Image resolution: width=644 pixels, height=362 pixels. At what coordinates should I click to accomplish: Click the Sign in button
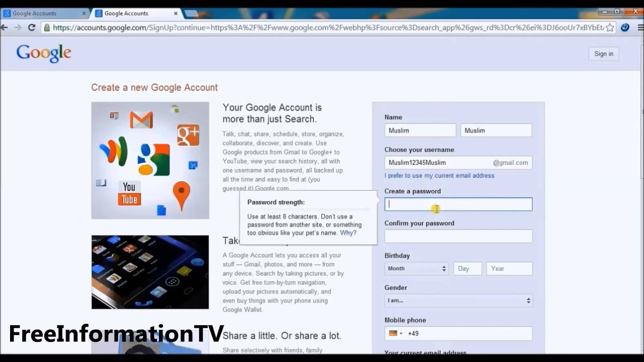point(604,54)
